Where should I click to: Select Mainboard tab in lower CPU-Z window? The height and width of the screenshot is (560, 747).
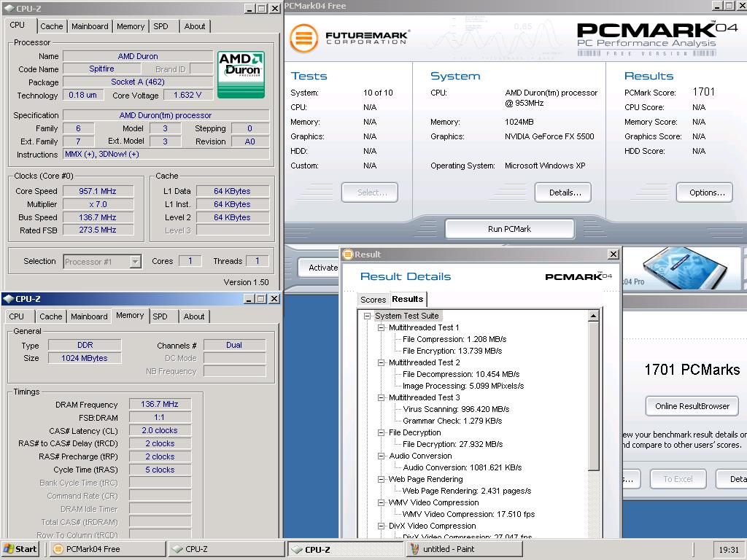[x=89, y=316]
